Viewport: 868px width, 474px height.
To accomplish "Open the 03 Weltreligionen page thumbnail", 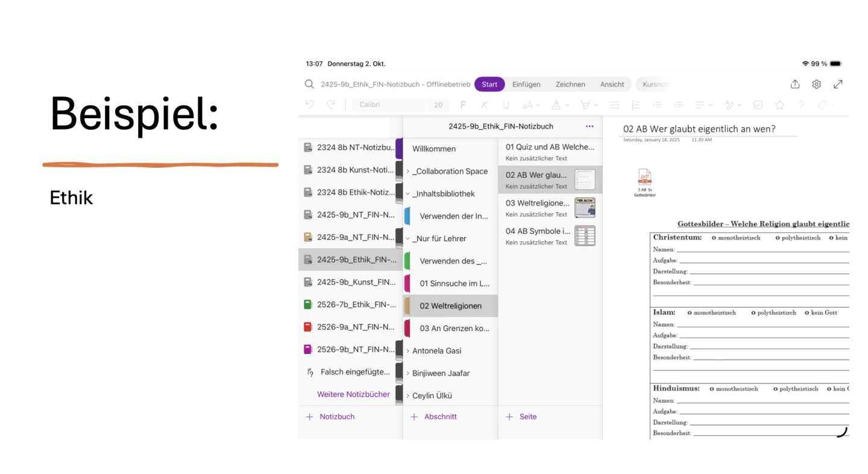I will click(584, 207).
